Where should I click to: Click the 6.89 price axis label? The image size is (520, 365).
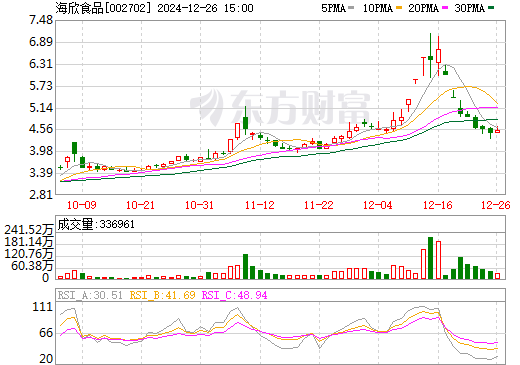(41, 42)
